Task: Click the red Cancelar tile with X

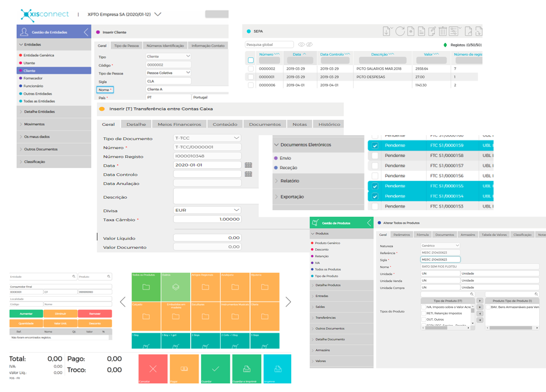Action: point(153,369)
